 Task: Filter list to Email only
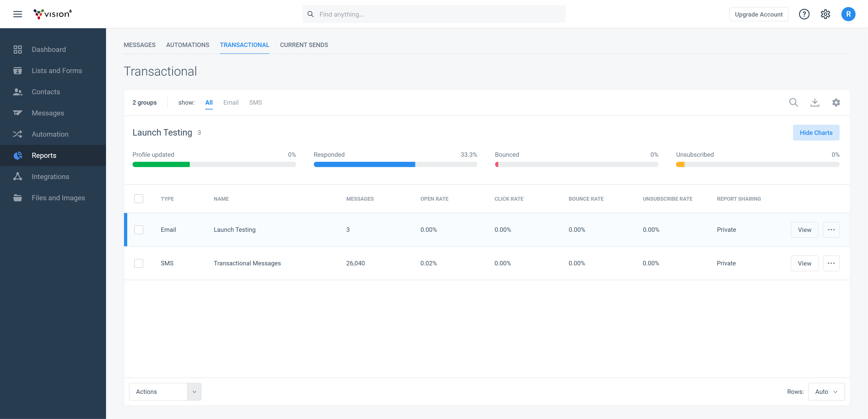point(231,102)
